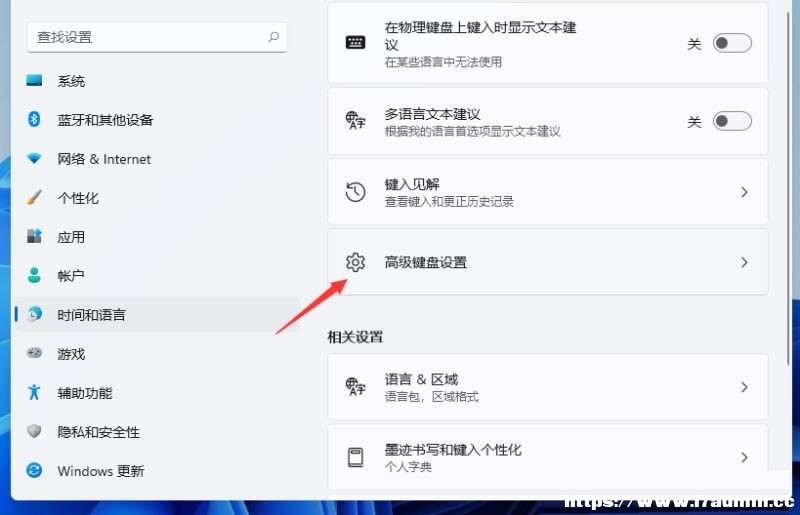Click the keyboard icon for physical keyboard suggestions
The height and width of the screenshot is (515, 800).
(356, 42)
